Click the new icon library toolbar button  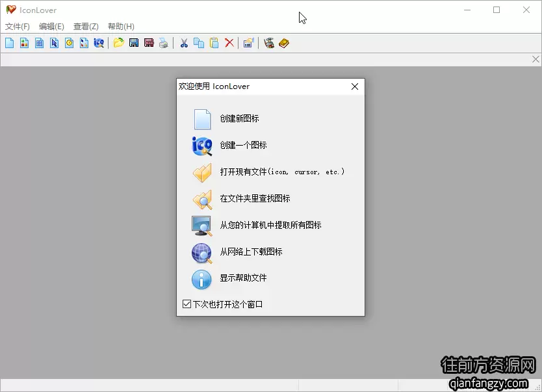tap(25, 43)
